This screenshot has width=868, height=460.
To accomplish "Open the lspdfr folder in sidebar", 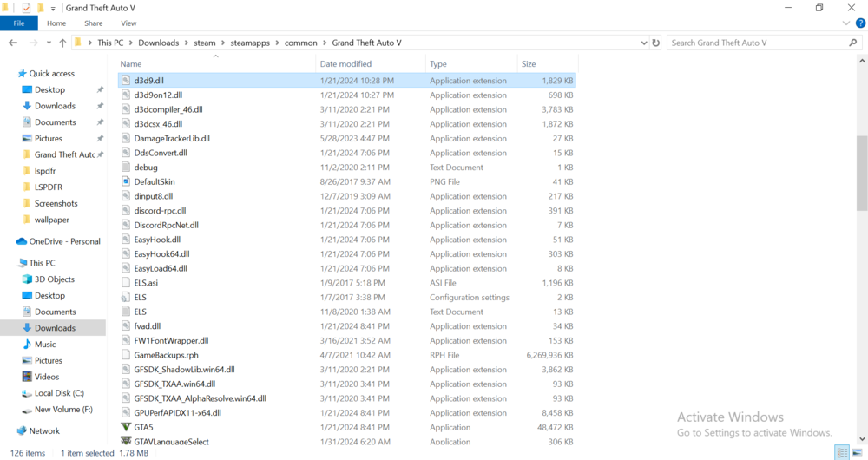I will click(x=45, y=171).
